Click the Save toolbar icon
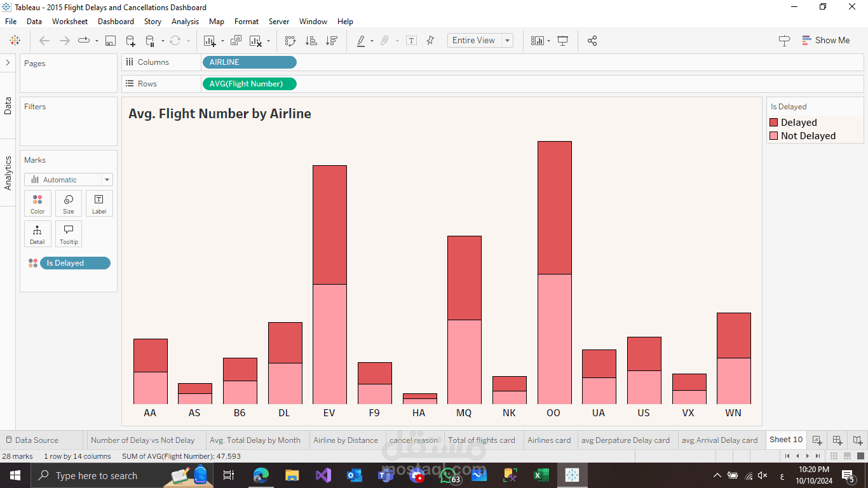Image resolution: width=868 pixels, height=488 pixels. click(111, 41)
